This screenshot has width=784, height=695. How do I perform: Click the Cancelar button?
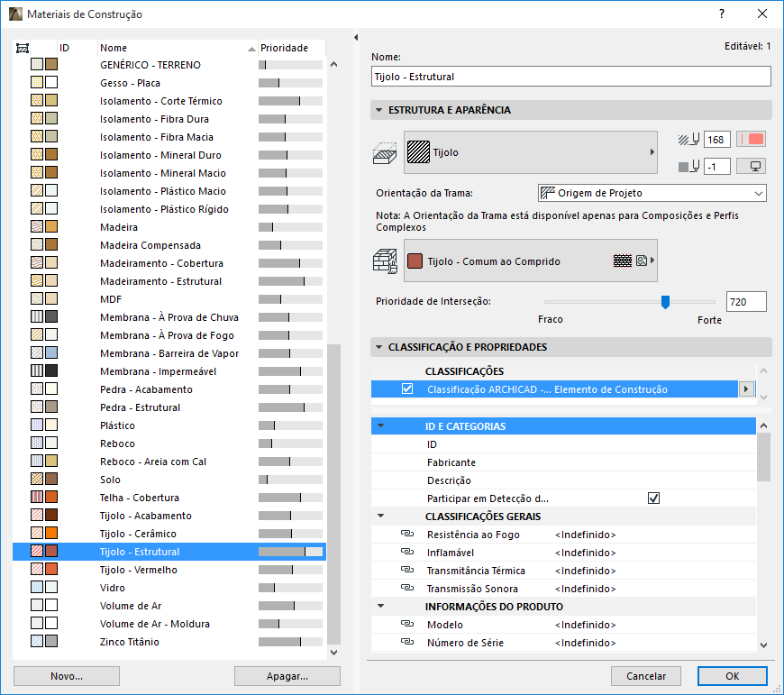[646, 676]
